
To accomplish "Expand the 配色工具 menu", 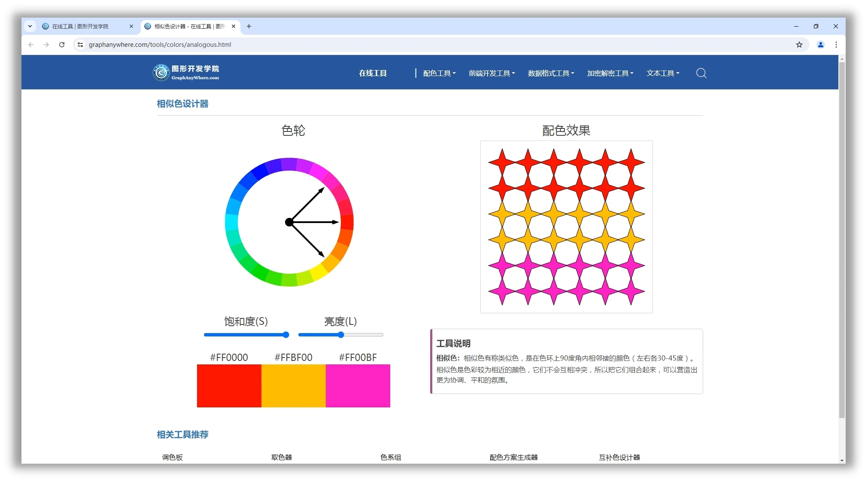I will pyautogui.click(x=439, y=73).
